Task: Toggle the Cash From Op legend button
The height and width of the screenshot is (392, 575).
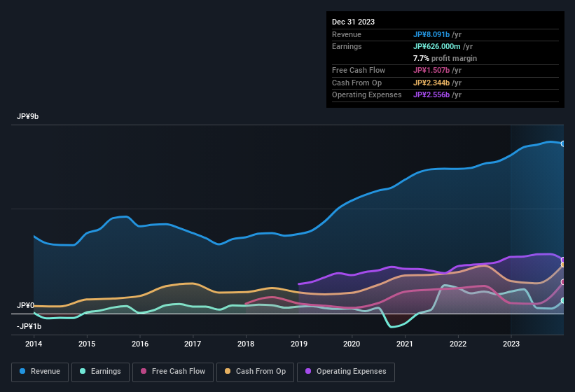Action: [255, 372]
